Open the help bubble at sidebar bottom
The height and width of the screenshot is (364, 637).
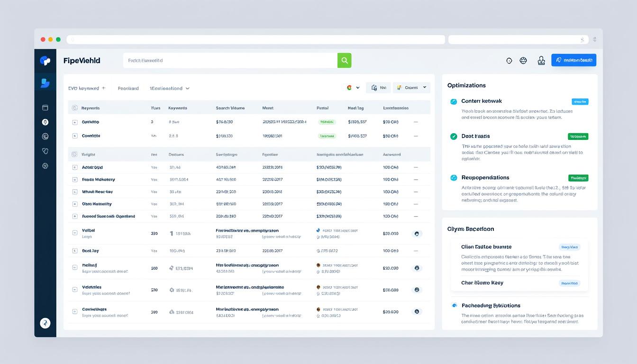click(x=45, y=323)
